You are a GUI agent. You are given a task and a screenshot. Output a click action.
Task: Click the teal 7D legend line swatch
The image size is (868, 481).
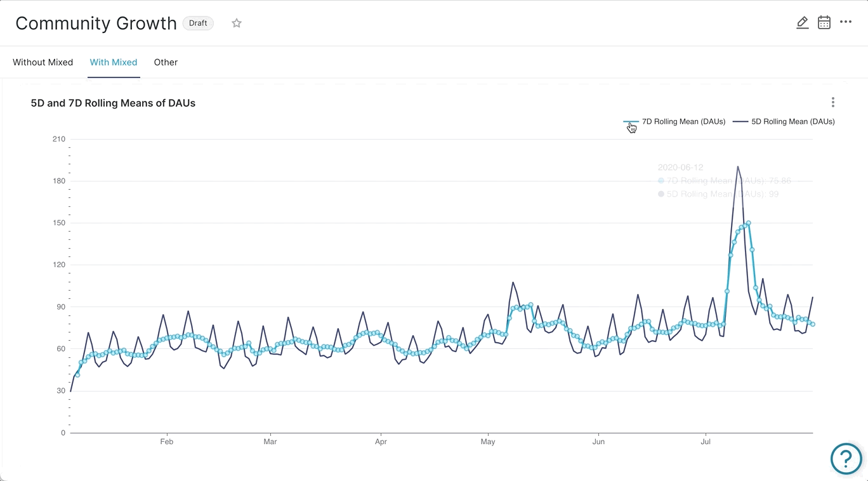click(x=631, y=122)
